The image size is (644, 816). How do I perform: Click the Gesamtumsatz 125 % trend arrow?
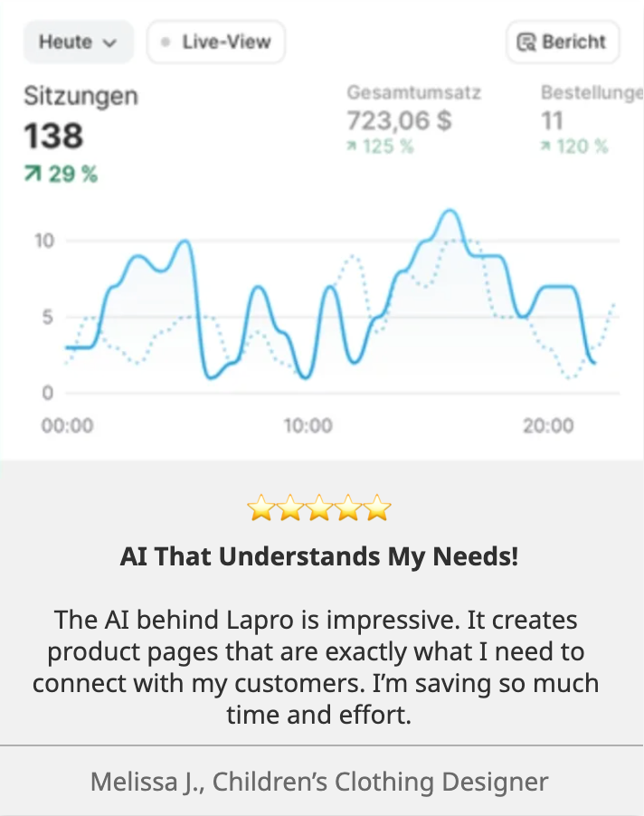point(352,147)
